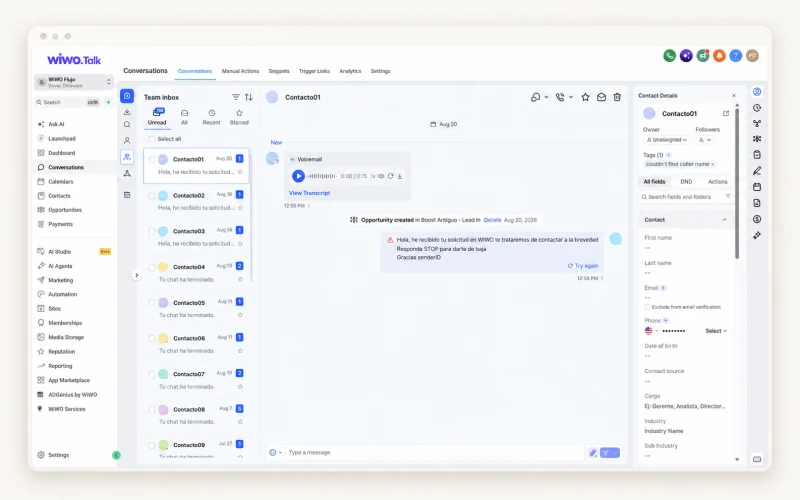Attach file using paperclip icon
This screenshot has width=800, height=500.
pyautogui.click(x=592, y=453)
